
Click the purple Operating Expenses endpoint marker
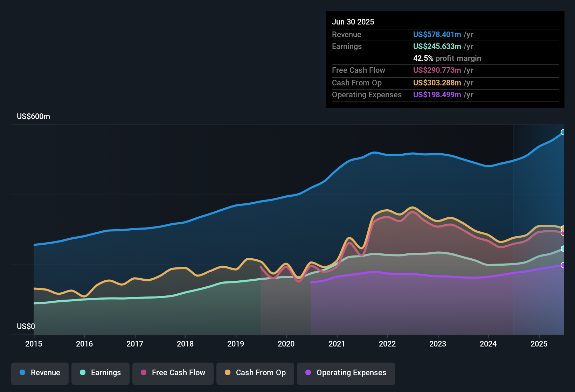563,265
